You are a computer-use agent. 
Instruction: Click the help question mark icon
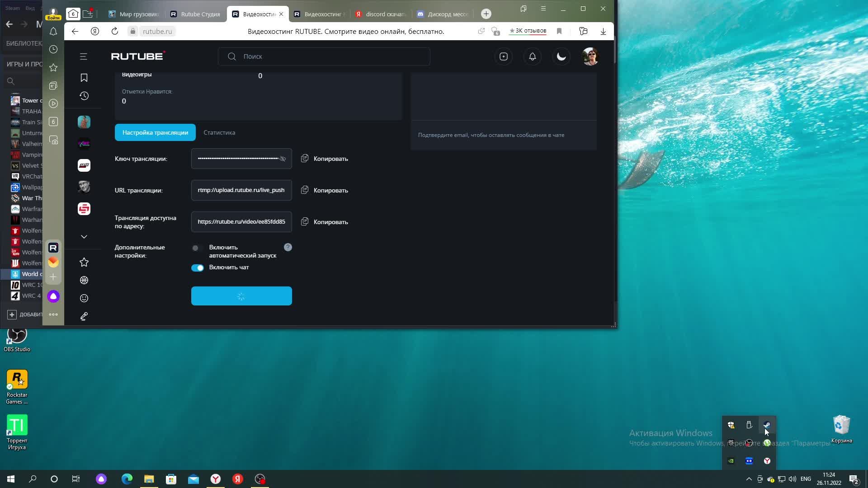[288, 247]
